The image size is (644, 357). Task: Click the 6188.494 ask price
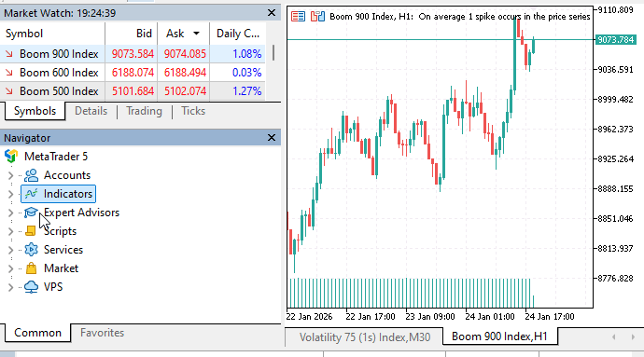coord(185,73)
